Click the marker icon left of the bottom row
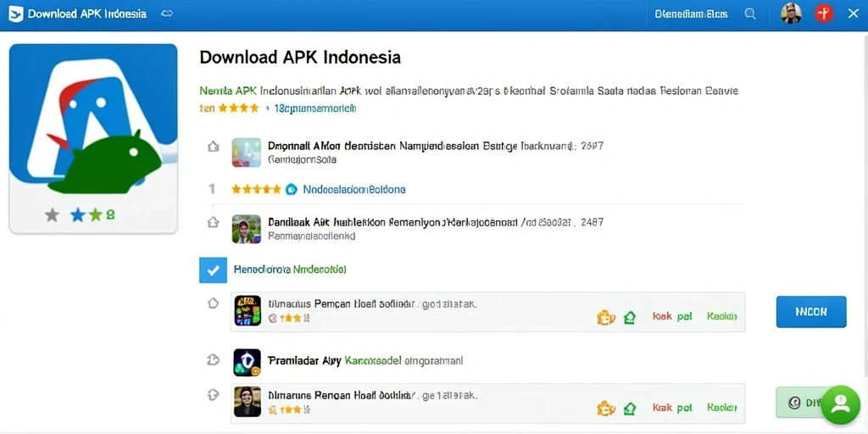The image size is (868, 434). (x=213, y=395)
